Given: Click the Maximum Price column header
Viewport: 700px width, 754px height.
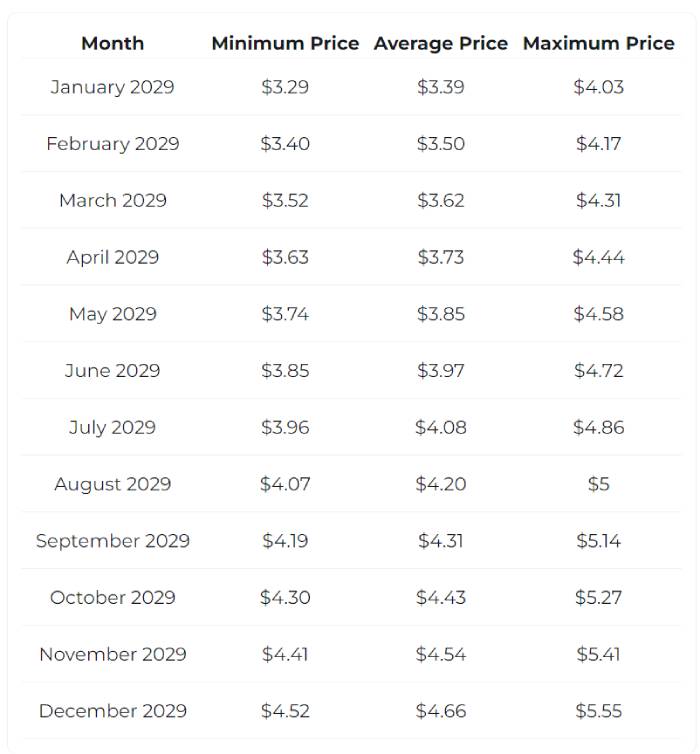Looking at the screenshot, I should tap(598, 43).
